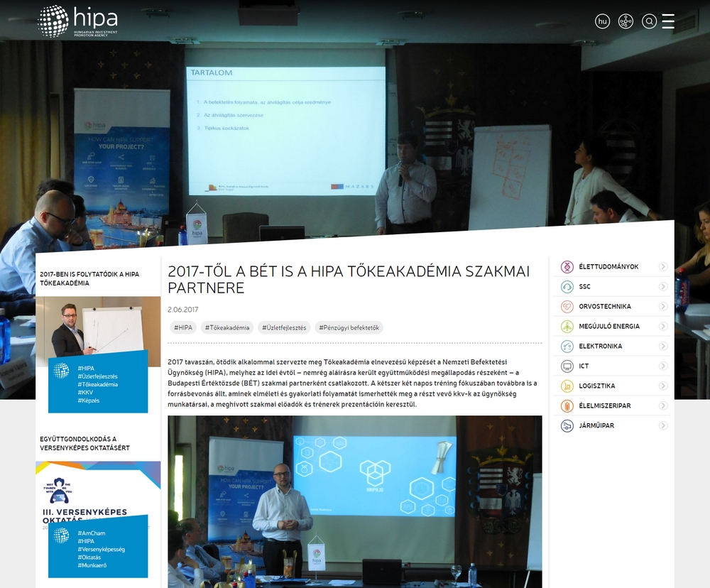Click the Járműipar car icon
The height and width of the screenshot is (588, 710).
(567, 426)
